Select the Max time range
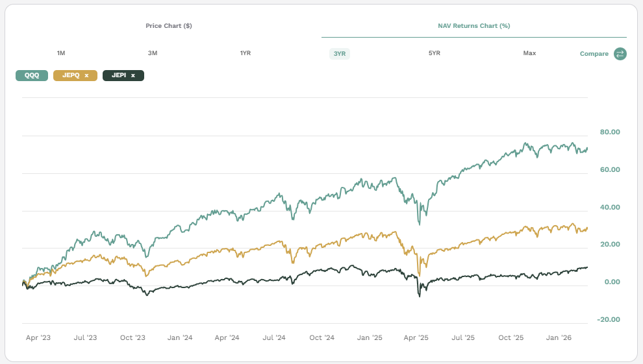Viewport: 643px width, 364px height. coord(529,53)
